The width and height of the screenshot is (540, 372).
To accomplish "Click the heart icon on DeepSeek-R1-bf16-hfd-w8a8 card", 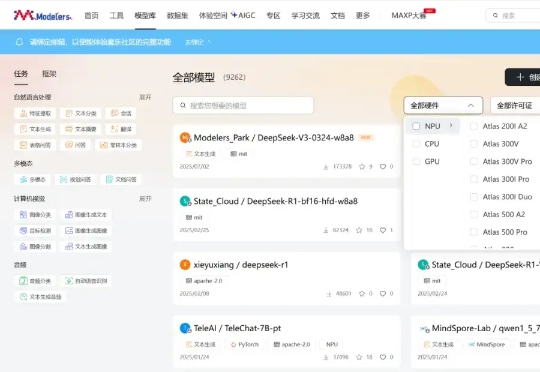I will (383, 230).
